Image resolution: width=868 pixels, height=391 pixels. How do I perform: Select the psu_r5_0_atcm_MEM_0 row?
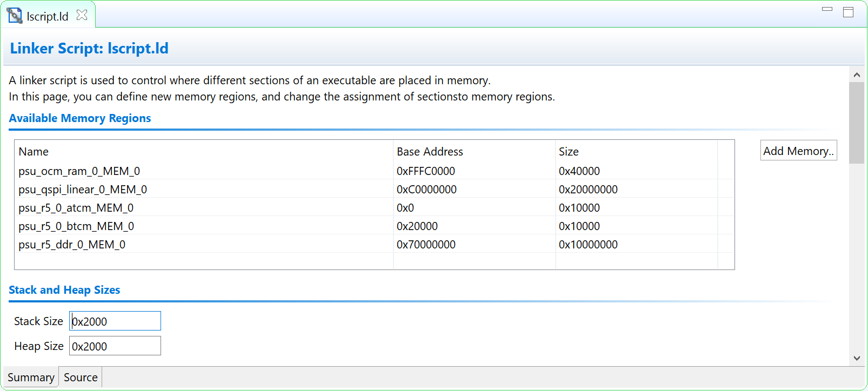pos(374,208)
